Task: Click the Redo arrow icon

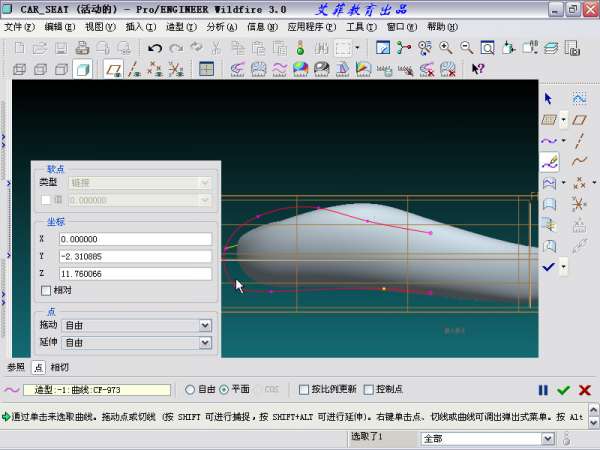Action: coord(176,48)
